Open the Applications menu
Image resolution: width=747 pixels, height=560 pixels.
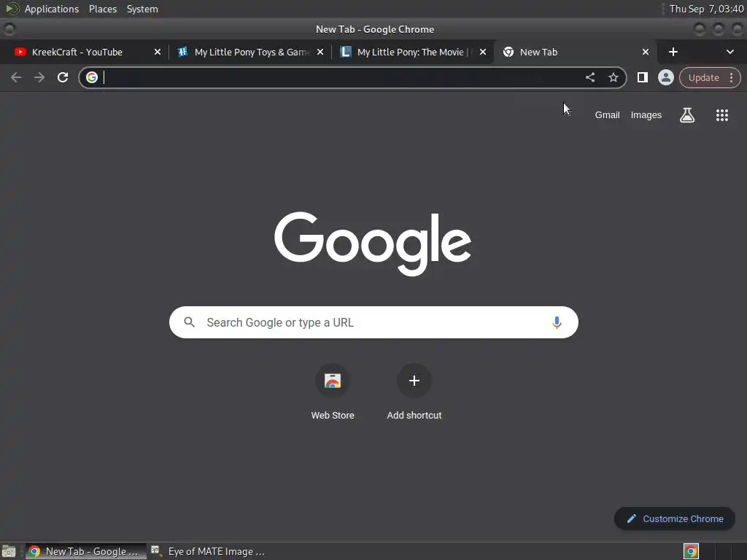(52, 9)
